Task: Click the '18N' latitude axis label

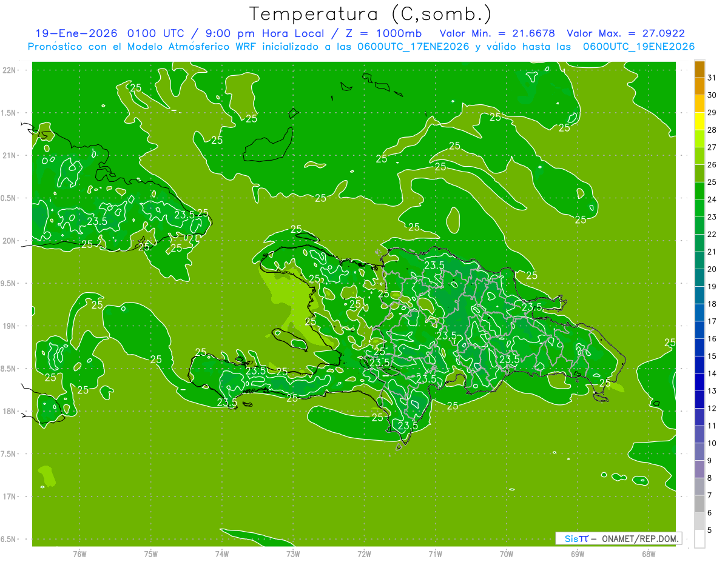Action: [x=9, y=412]
